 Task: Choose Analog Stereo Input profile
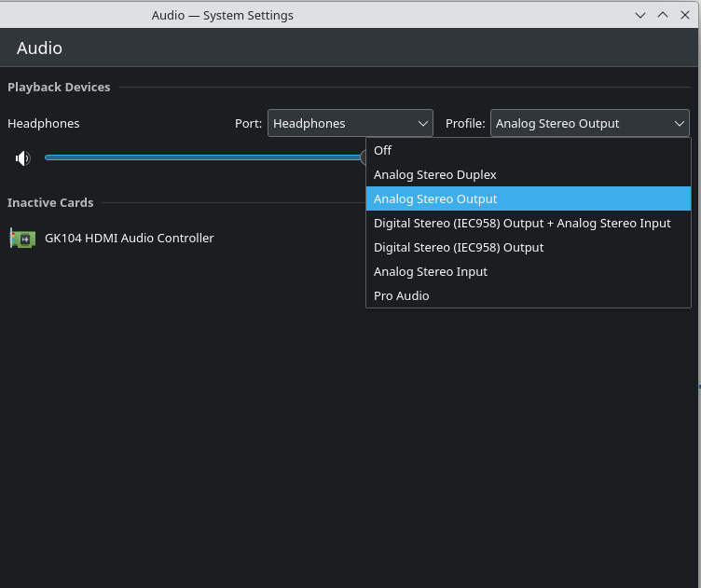pos(529,271)
